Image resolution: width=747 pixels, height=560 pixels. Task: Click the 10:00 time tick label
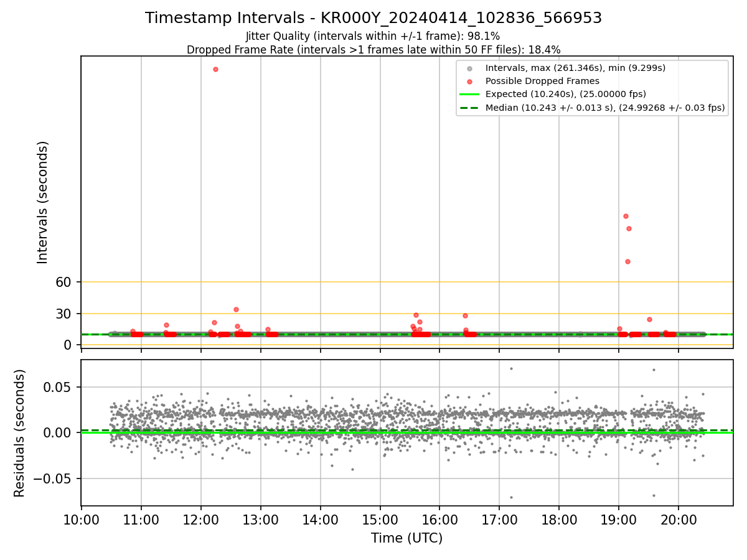pyautogui.click(x=82, y=520)
